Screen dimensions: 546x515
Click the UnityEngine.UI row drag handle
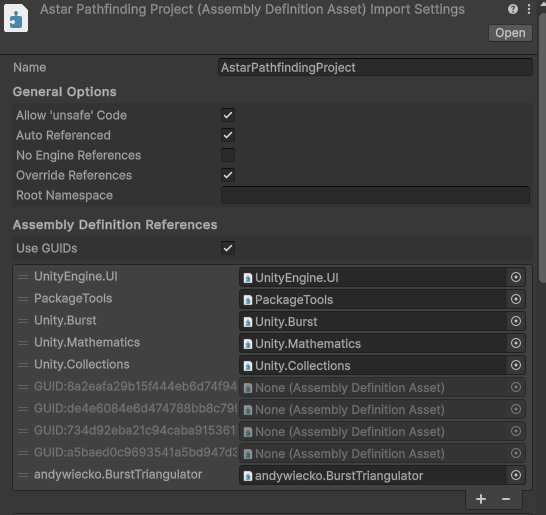(23, 277)
